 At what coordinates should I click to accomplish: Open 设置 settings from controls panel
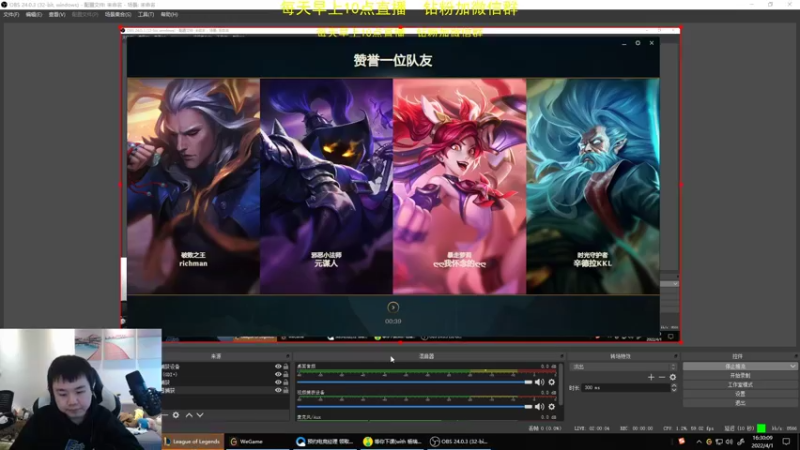tap(740, 394)
